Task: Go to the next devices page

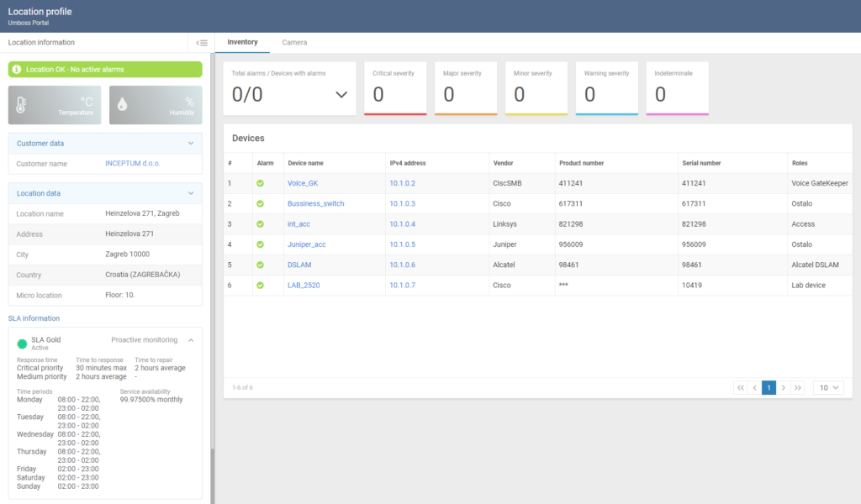Action: pyautogui.click(x=784, y=387)
